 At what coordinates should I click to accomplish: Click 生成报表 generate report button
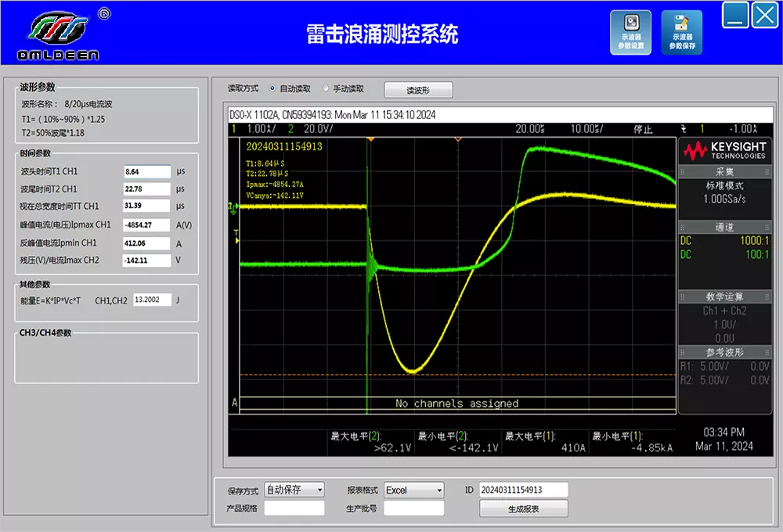click(x=523, y=509)
